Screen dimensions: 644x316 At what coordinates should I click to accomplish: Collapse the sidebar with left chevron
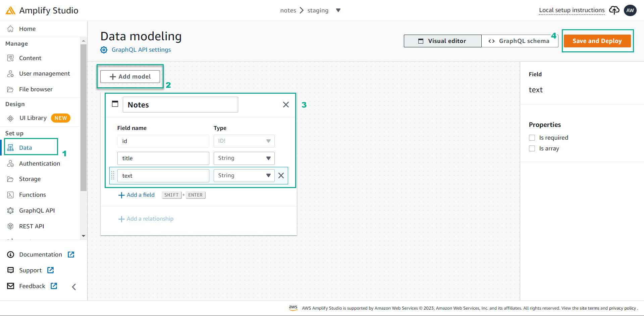[x=74, y=287]
